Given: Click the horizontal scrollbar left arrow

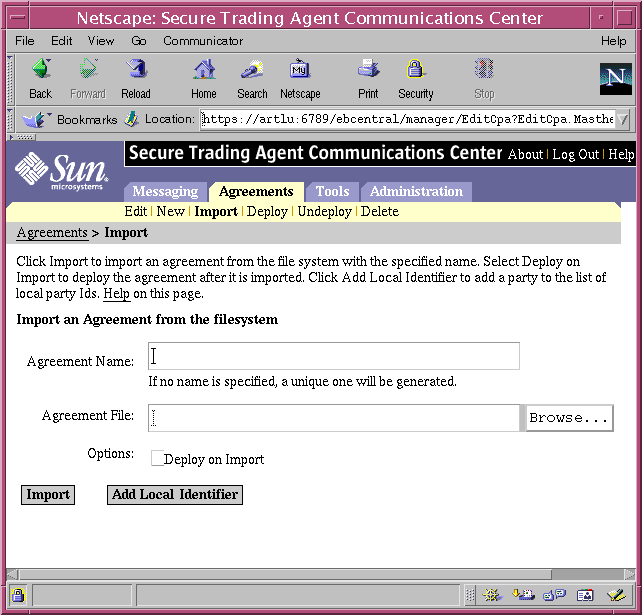Looking at the screenshot, I should pos(12,574).
